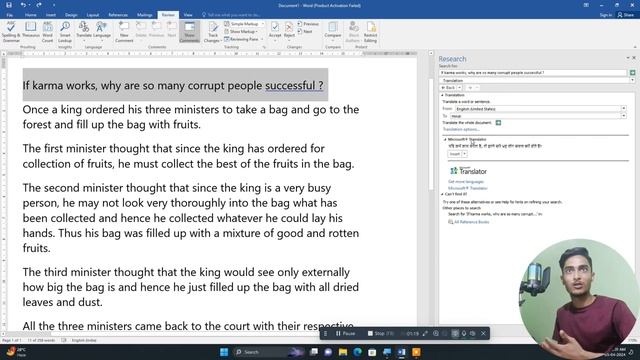This screenshot has width=640, height=360.
Task: Open Show Markup dropdown
Action: [x=241, y=31]
